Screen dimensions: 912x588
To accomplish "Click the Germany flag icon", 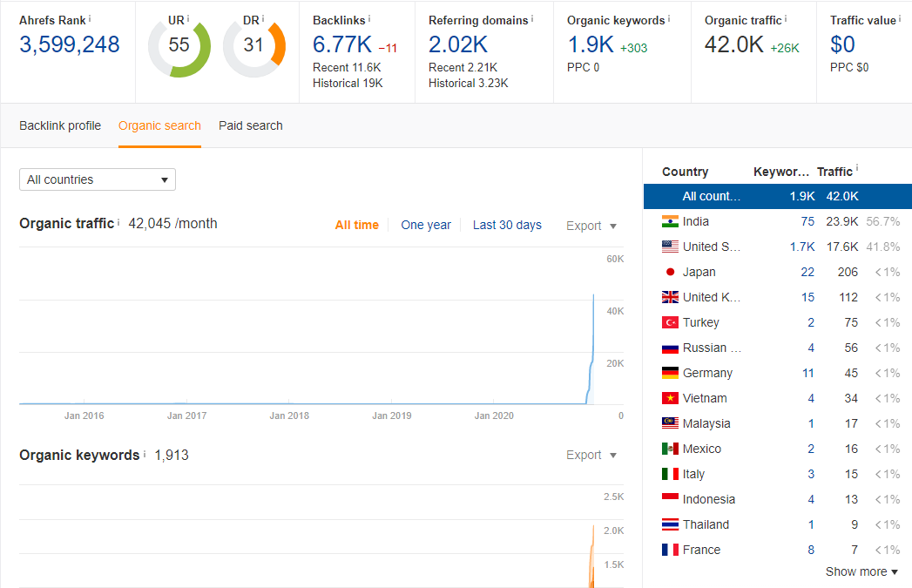I will click(x=671, y=373).
